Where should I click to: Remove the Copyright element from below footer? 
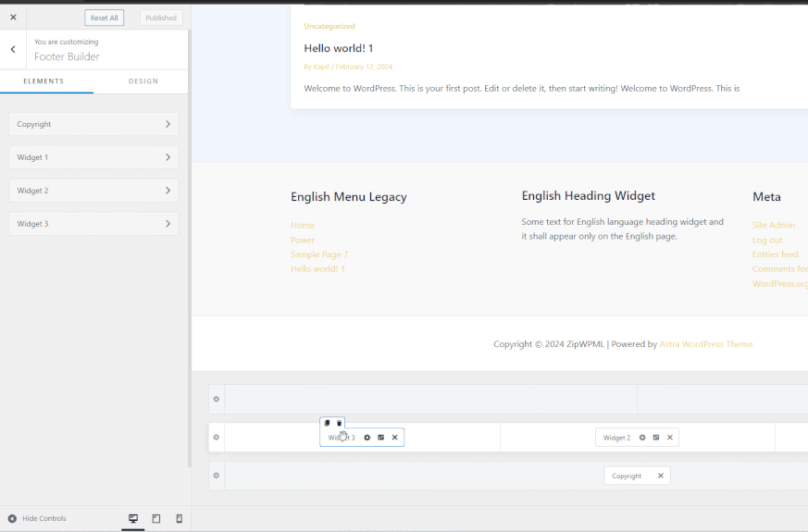[x=661, y=476]
